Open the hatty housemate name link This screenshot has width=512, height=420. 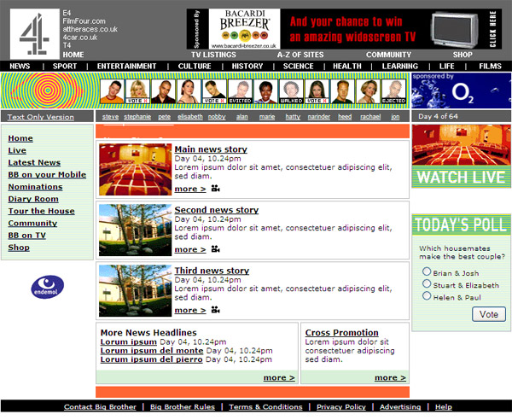[x=293, y=117]
